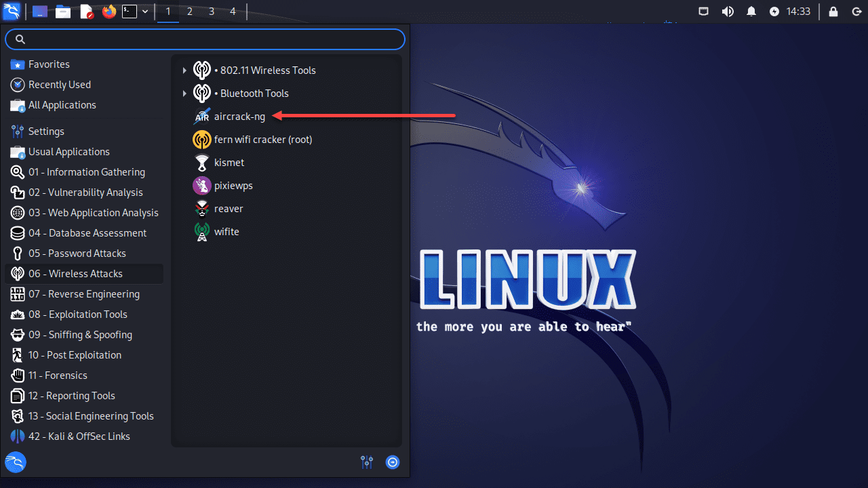Open the 11 - Forensics category
Viewport: 868px width, 488px height.
pos(84,375)
